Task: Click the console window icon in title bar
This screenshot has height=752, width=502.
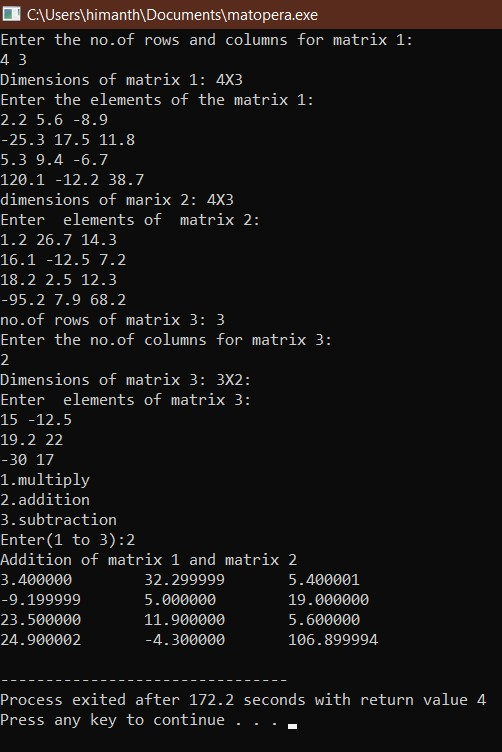Action: (x=11, y=14)
